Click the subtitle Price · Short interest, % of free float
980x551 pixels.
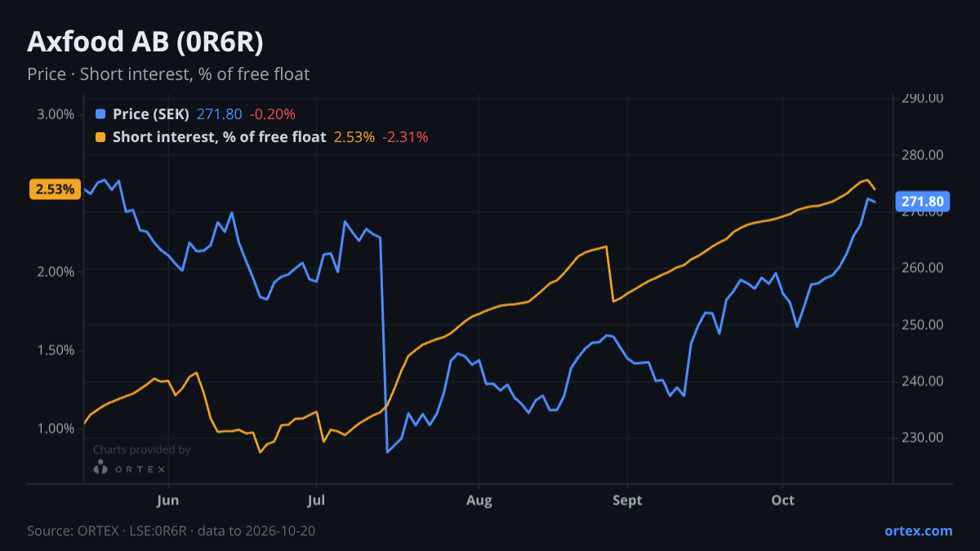click(x=168, y=74)
